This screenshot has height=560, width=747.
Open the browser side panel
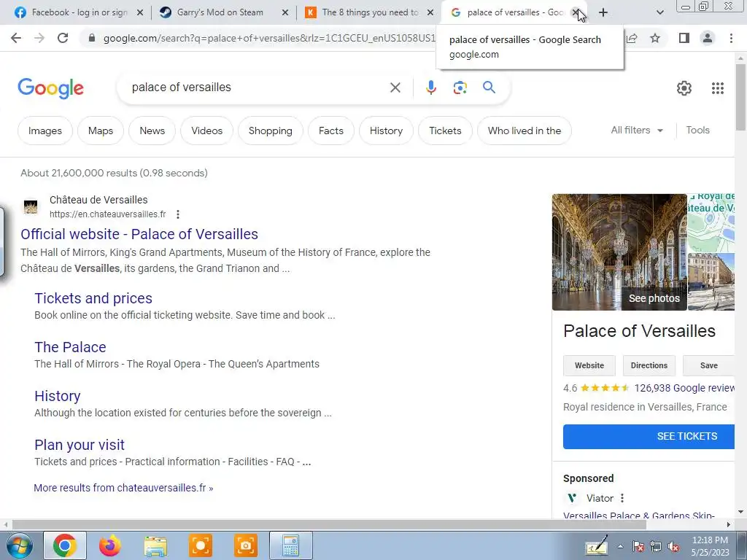pos(684,38)
